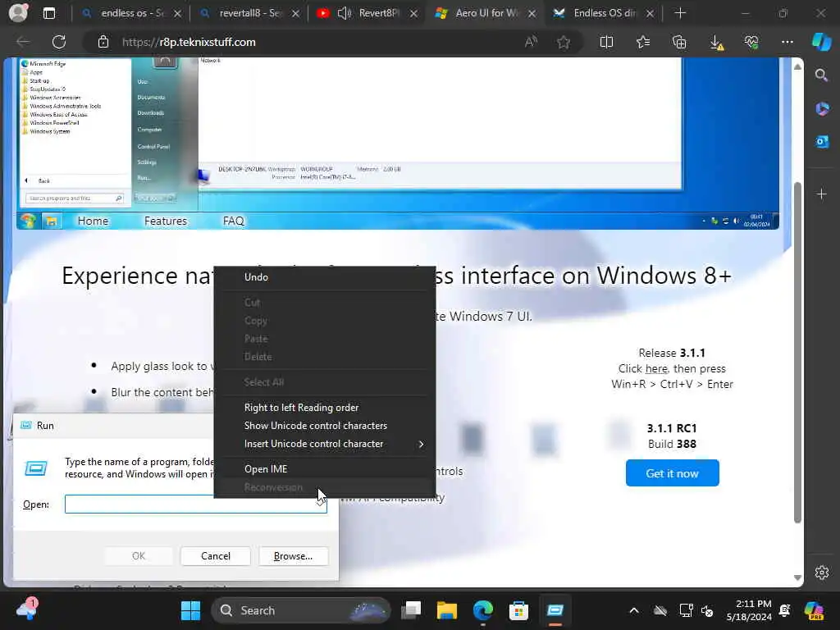840x630 pixels.
Task: Open the notification bell icon in the taskbar
Action: 785,610
